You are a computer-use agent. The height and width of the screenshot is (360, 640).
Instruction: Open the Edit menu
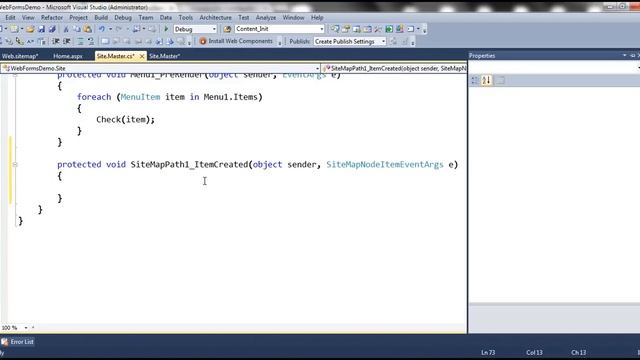(10, 18)
